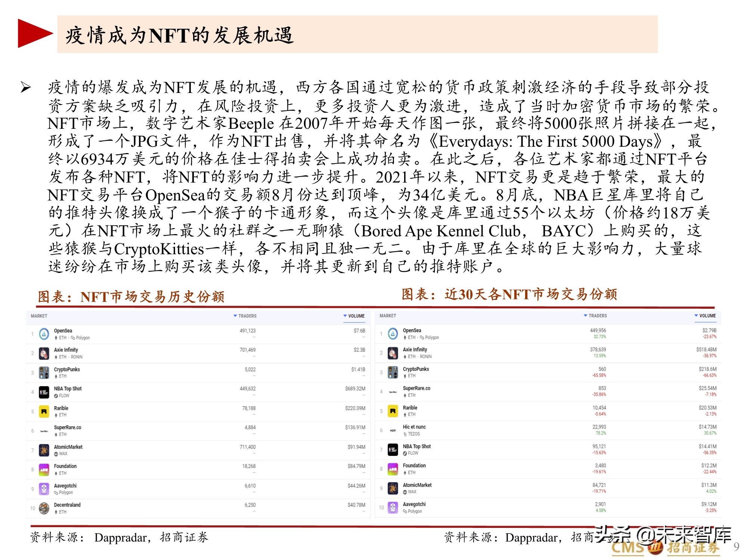The width and height of the screenshot is (747, 560).
Task: Select the $40.78M Decentraland volume
Action: click(356, 505)
